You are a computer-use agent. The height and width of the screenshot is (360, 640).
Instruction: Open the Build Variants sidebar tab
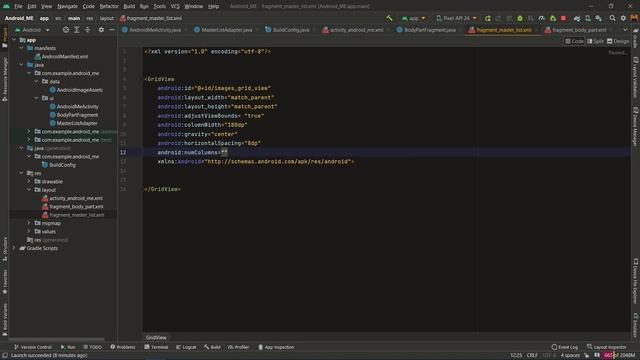(x=5, y=320)
